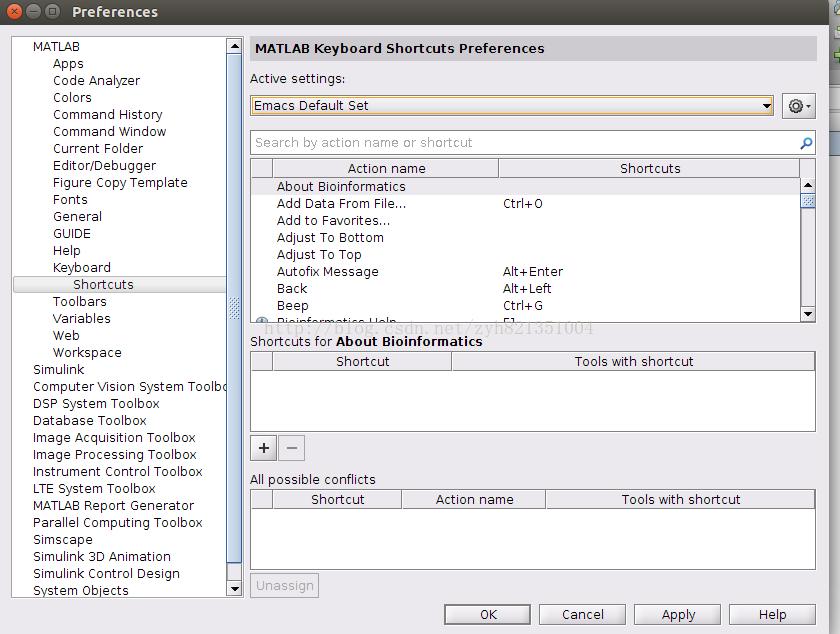This screenshot has height=634, width=840.
Task: Add a new shortcut with plus button
Action: [x=264, y=448]
